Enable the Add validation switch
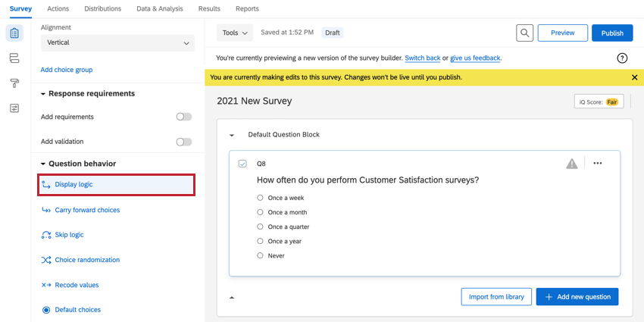 pyautogui.click(x=183, y=142)
